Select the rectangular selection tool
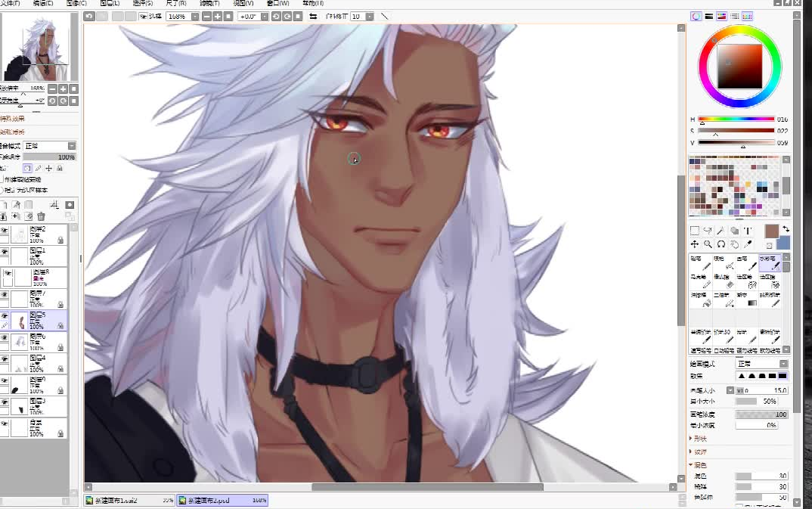This screenshot has width=812, height=509. pyautogui.click(x=695, y=231)
